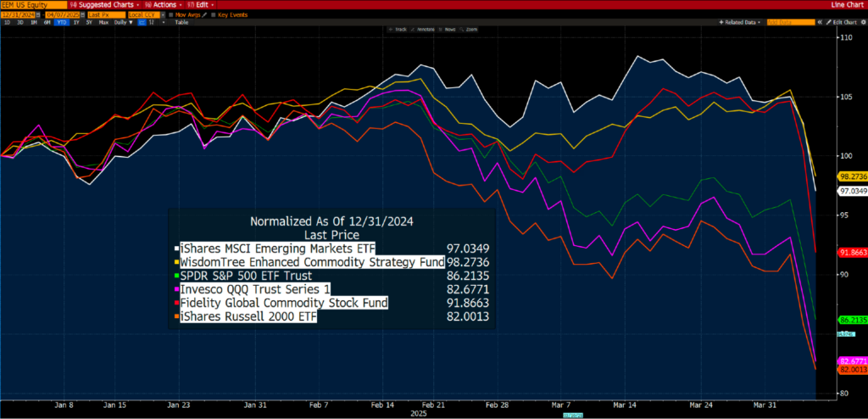
Task: Open the calendar icon beside the start date
Action: pyautogui.click(x=38, y=15)
